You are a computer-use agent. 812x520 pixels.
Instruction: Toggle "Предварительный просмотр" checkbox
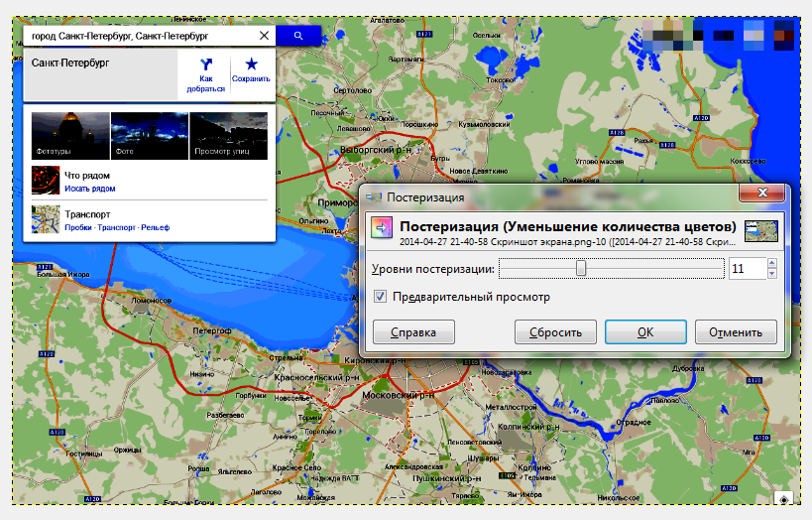pos(380,297)
